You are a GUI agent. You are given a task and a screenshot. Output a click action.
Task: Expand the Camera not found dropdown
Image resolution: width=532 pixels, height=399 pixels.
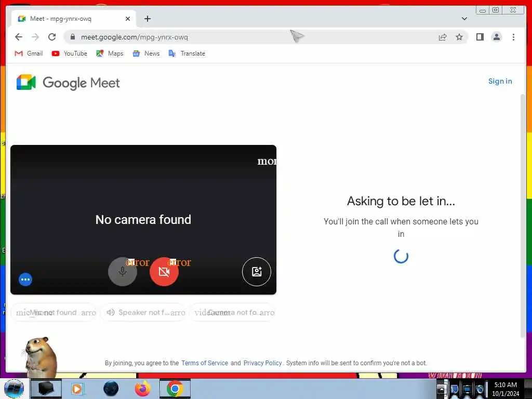point(233,312)
